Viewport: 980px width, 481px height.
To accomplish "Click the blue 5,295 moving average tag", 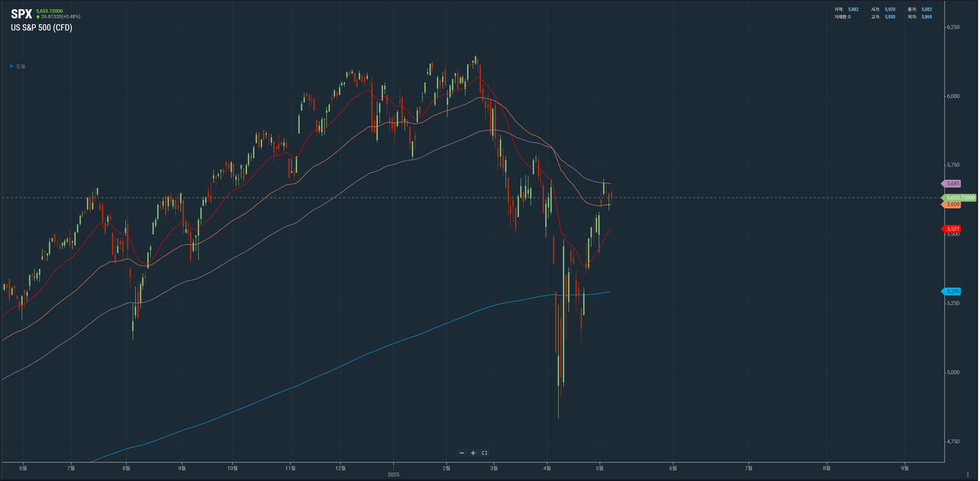I will pos(951,291).
